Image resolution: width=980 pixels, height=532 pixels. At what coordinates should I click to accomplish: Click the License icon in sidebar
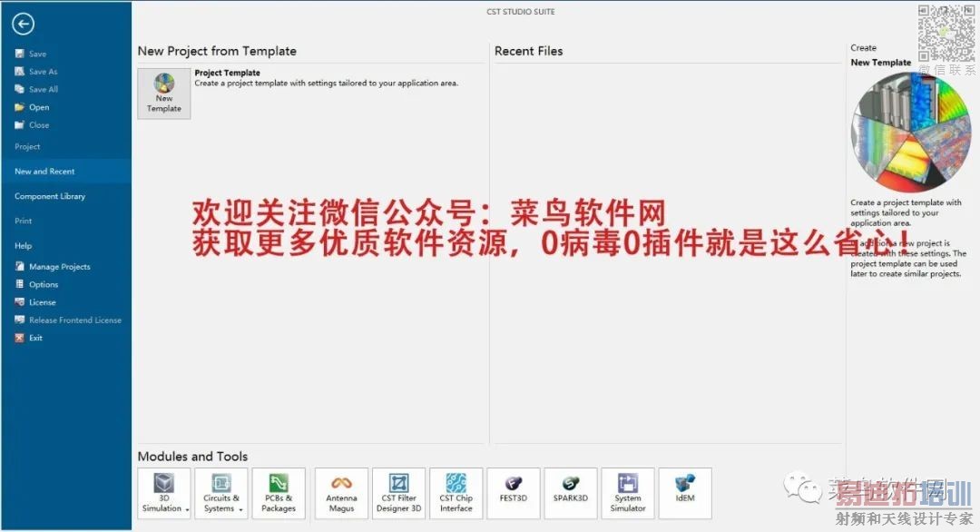(19, 302)
